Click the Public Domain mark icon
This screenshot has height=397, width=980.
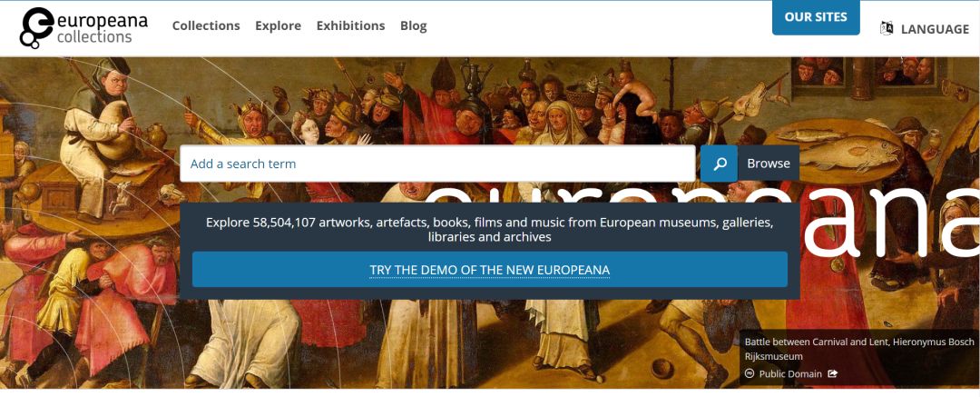coord(750,373)
